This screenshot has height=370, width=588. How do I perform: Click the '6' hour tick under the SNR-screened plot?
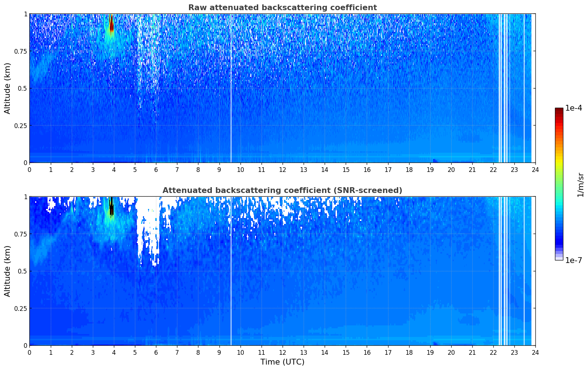(x=156, y=352)
